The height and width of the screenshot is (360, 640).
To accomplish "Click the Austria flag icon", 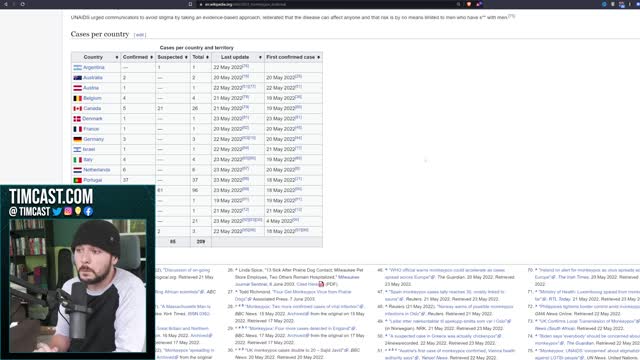I will click(78, 88).
